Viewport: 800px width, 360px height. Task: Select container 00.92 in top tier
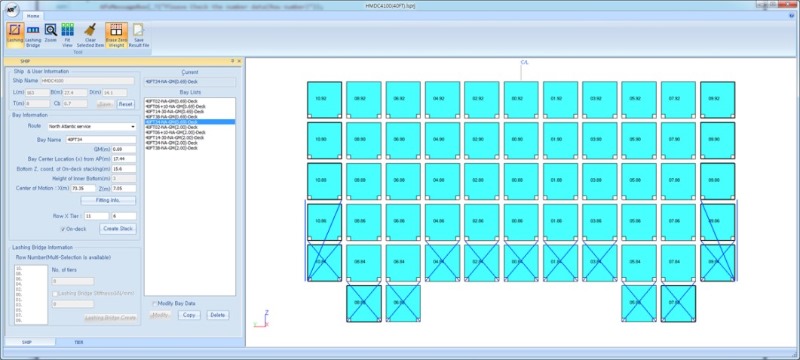(521, 99)
